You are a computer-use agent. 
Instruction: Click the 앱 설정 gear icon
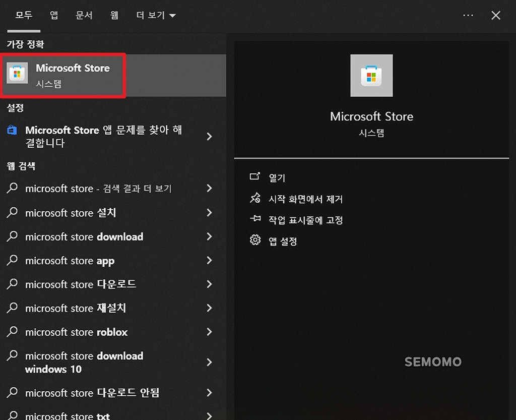254,240
